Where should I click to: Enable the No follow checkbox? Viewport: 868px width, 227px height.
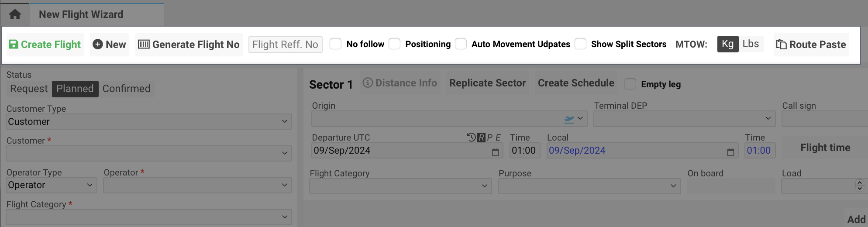pos(335,44)
